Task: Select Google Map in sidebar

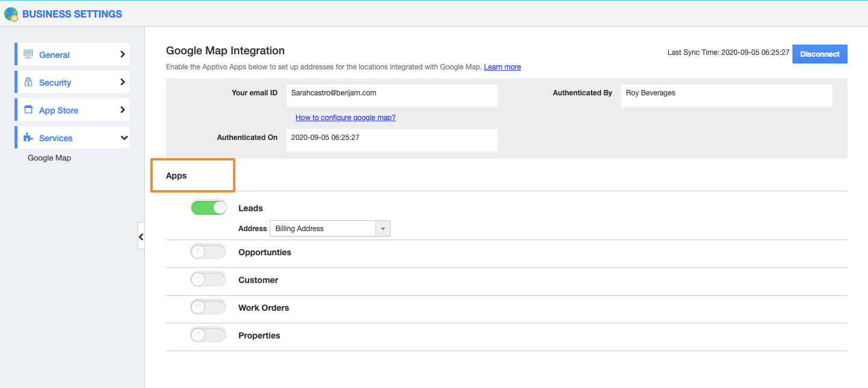Action: (49, 158)
